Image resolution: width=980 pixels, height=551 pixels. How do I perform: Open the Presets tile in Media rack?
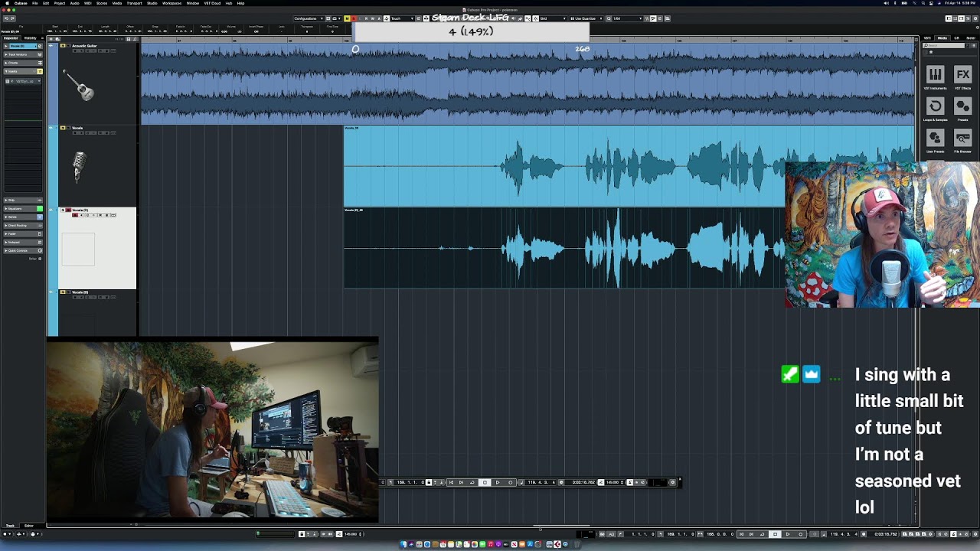[x=962, y=106]
